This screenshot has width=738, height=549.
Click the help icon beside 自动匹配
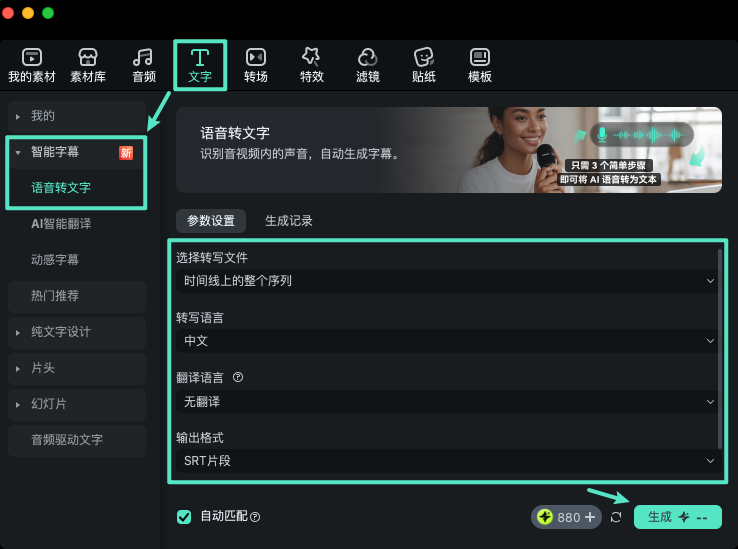[255, 517]
